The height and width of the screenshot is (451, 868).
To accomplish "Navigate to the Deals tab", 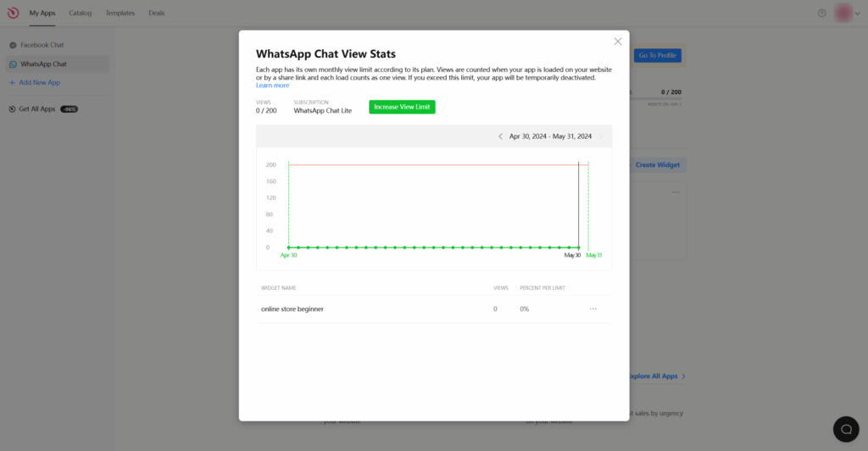I will pyautogui.click(x=157, y=13).
